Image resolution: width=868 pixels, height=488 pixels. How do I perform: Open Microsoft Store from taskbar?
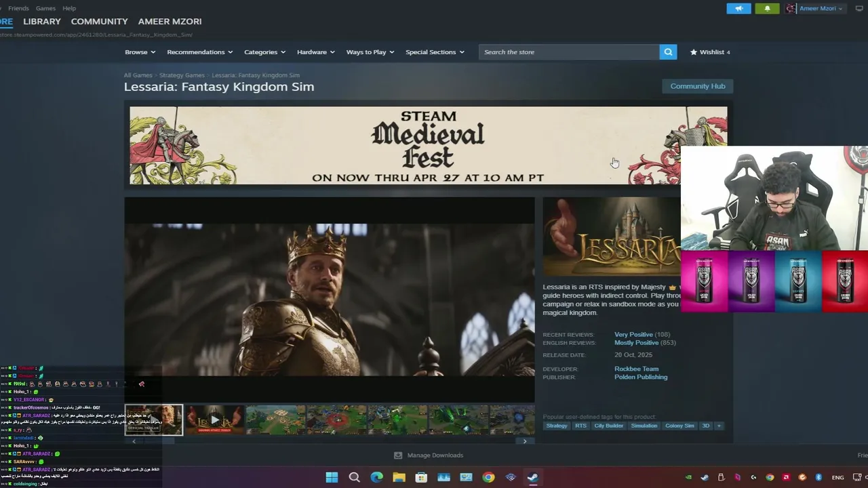point(421,477)
